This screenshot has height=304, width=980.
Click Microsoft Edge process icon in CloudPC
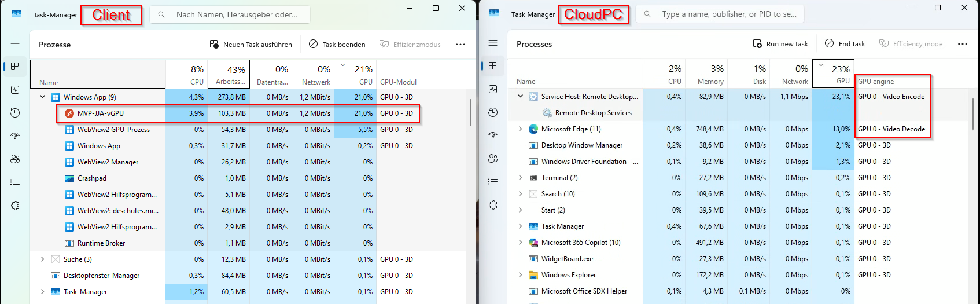pos(533,129)
